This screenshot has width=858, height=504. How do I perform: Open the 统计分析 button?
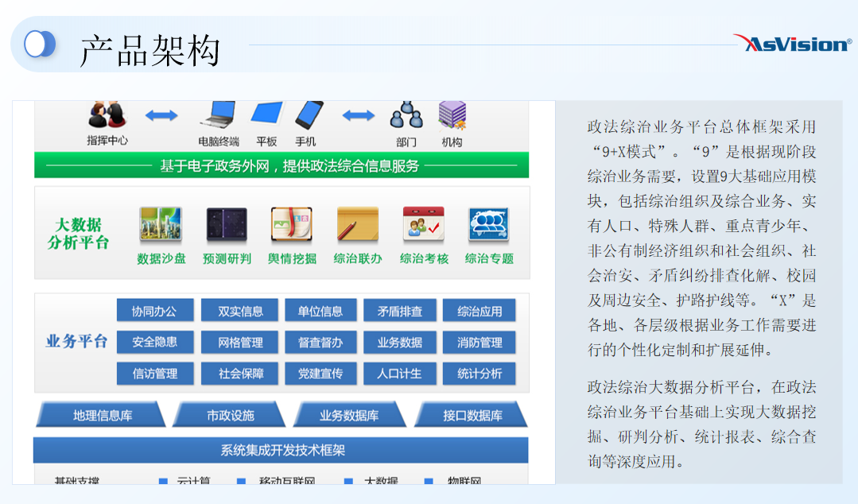(x=479, y=374)
